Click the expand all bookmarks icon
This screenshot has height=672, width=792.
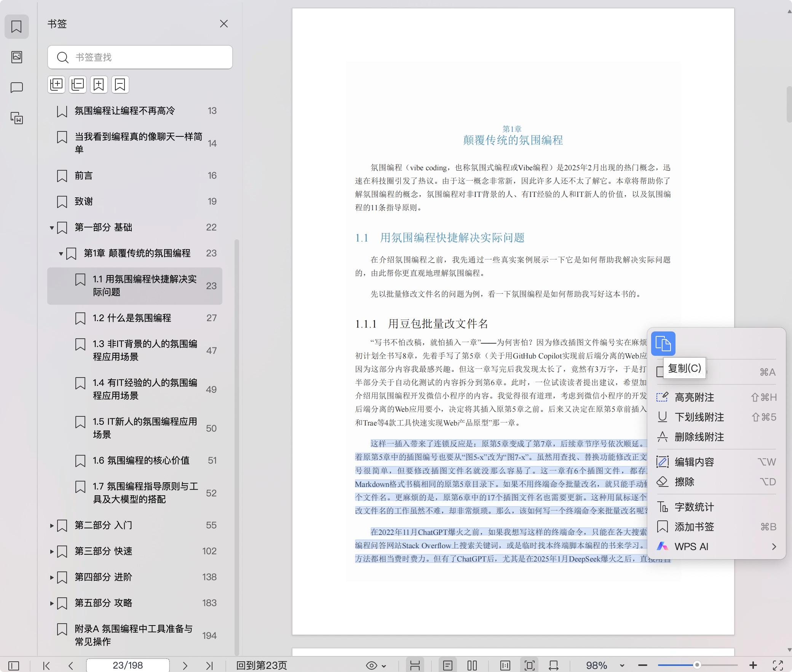(x=56, y=84)
